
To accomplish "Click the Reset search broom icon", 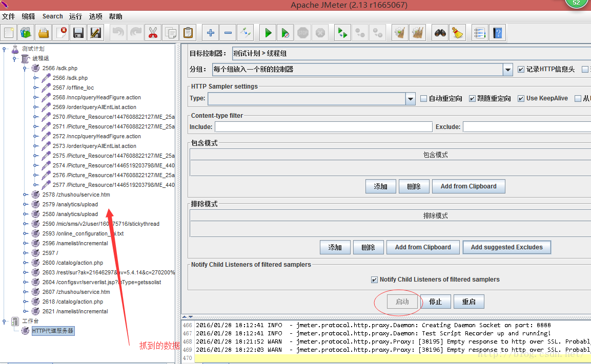I will (457, 33).
